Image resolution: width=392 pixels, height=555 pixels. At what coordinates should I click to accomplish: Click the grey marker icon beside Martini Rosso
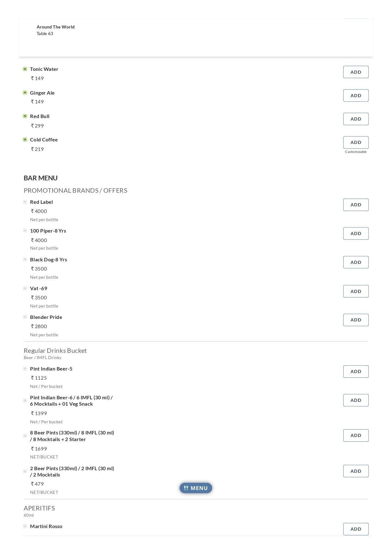25,526
